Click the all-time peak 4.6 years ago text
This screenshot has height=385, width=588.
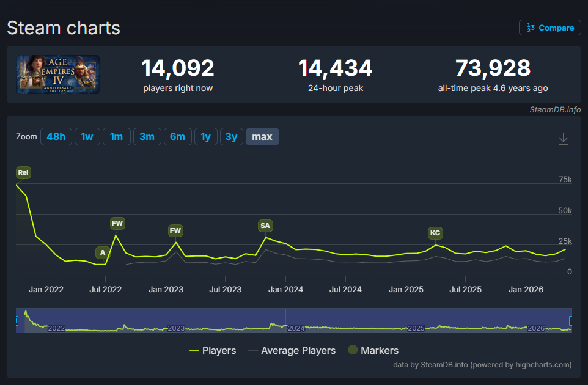(x=493, y=88)
